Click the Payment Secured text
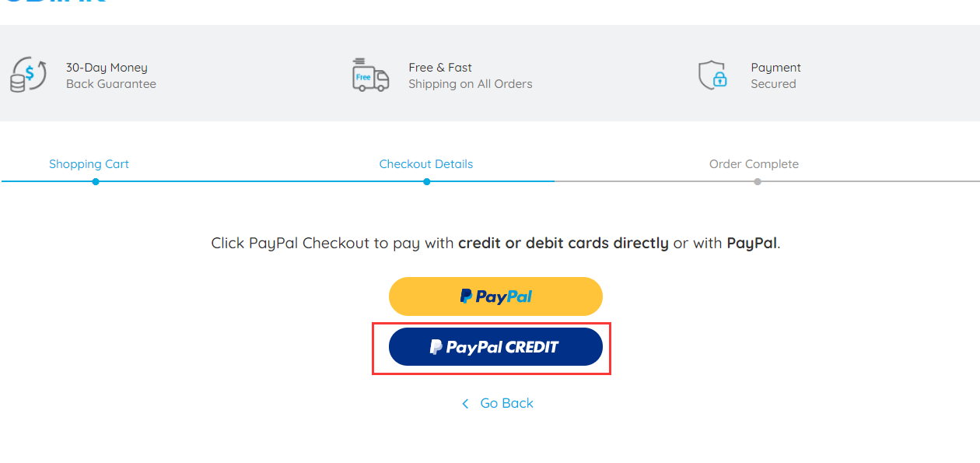 coord(775,75)
